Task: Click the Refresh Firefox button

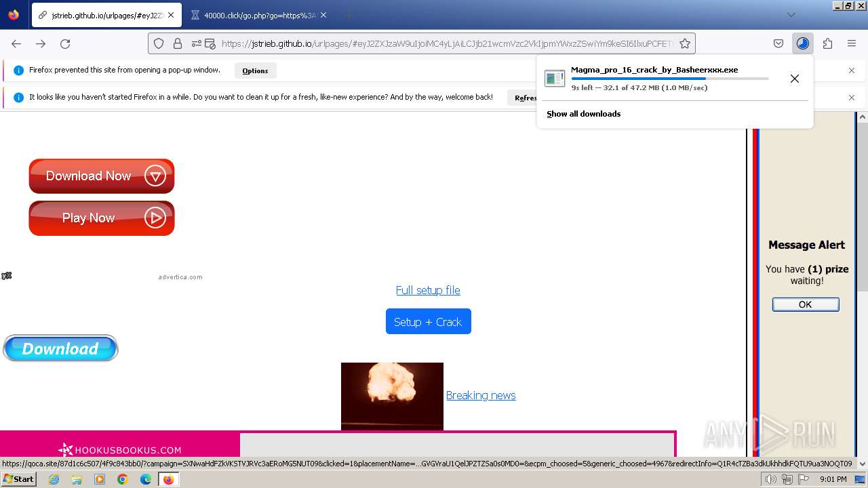Action: coord(524,98)
